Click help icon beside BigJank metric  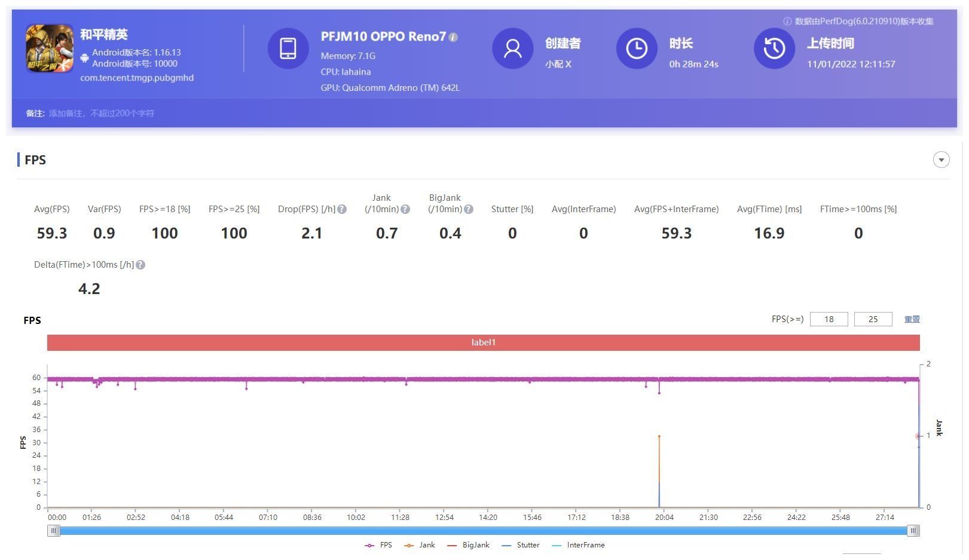tap(469, 209)
